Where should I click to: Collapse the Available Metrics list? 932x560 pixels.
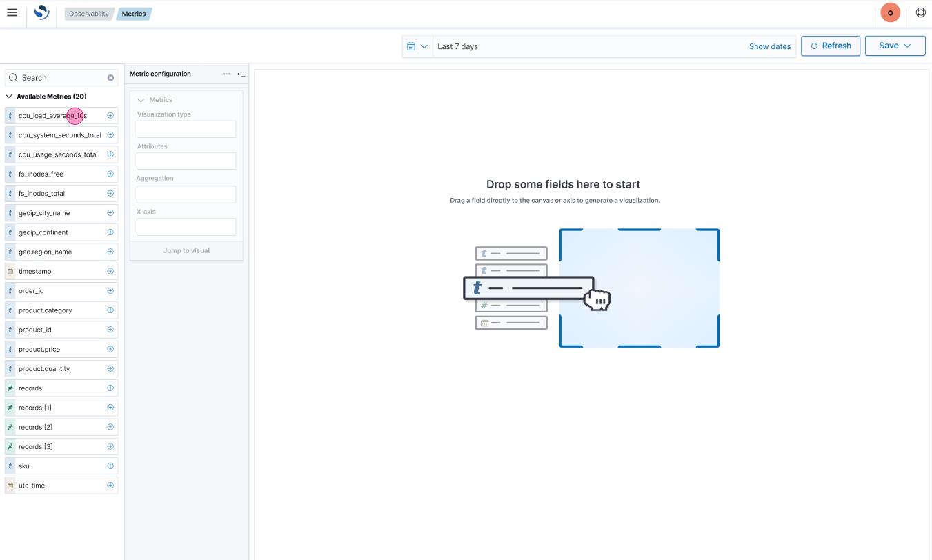click(9, 96)
